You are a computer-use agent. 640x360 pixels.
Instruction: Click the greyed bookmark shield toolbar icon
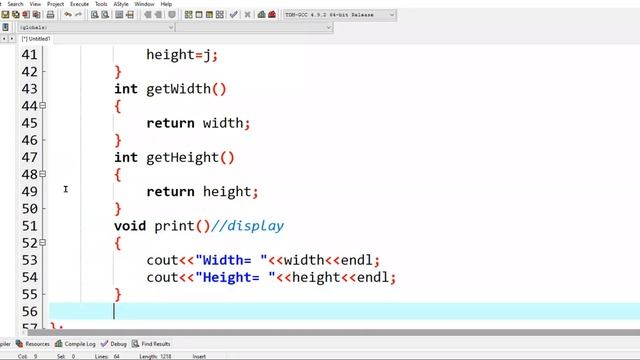[172, 15]
